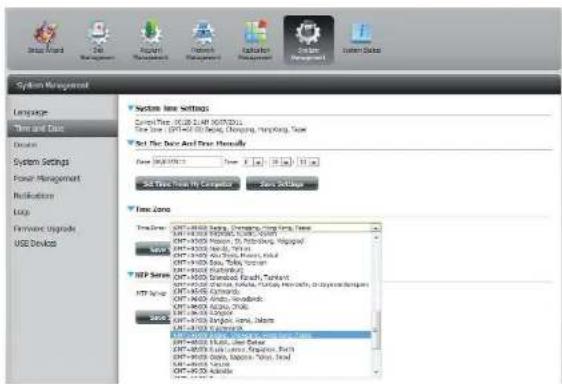Choose Islamabad, Karachi, Tashkent time zone
562x384 pixels.
(271, 277)
